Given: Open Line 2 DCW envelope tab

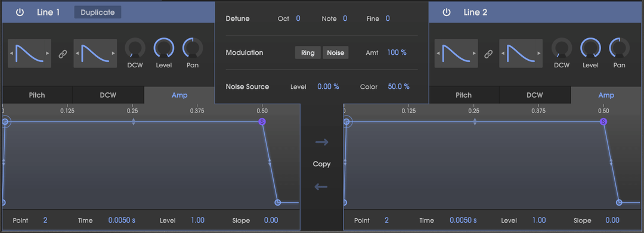Looking at the screenshot, I should [535, 95].
